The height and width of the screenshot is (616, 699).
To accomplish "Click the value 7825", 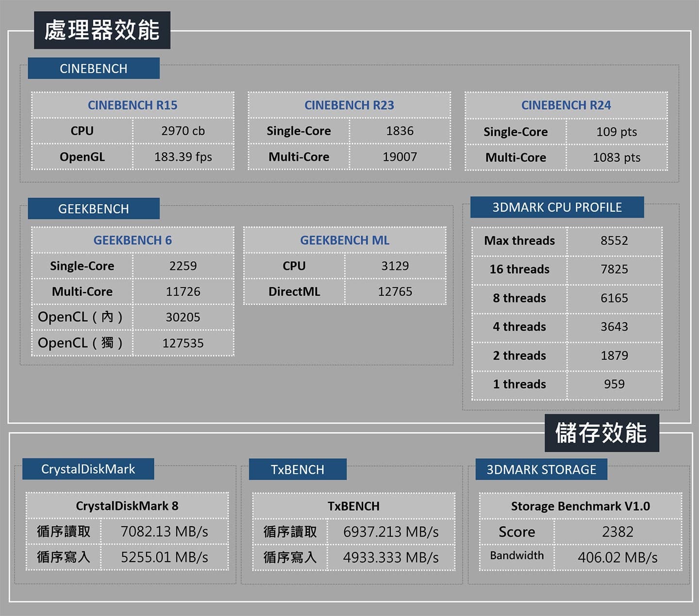I will pos(614,269).
